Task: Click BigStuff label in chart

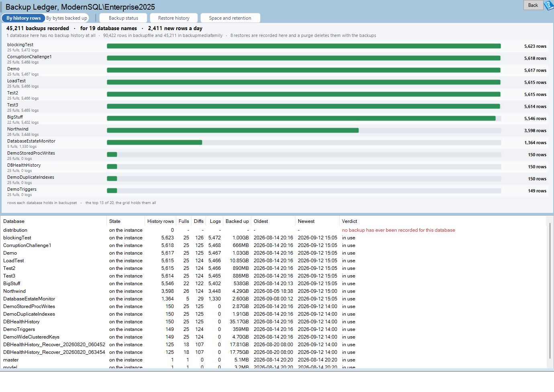Action: click(x=15, y=117)
